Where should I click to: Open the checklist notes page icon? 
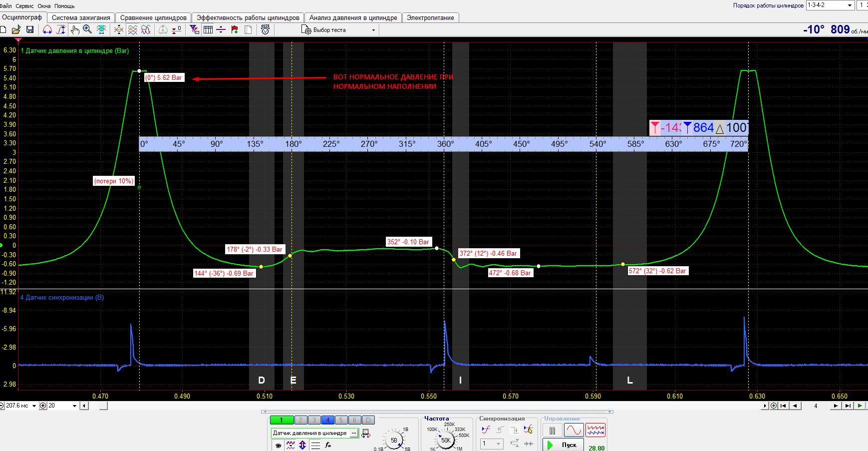[x=248, y=30]
